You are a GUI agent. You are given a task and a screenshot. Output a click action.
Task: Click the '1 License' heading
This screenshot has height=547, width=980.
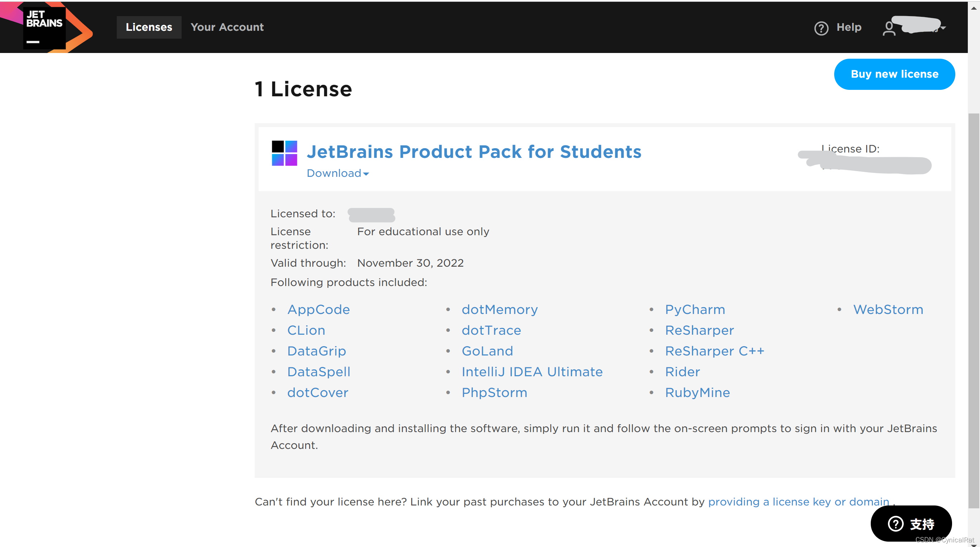click(303, 89)
